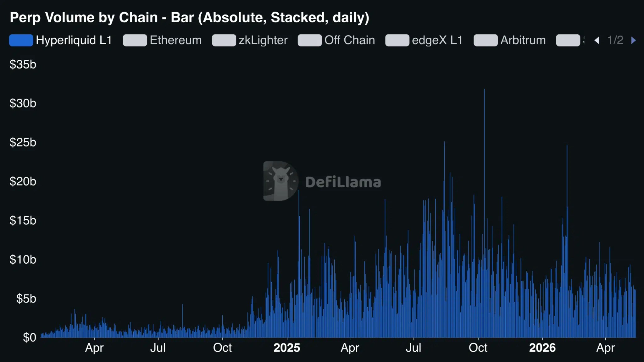Toggle Hyperliquid L1 series via legend label
Viewport: 644px width, 362px height.
74,40
